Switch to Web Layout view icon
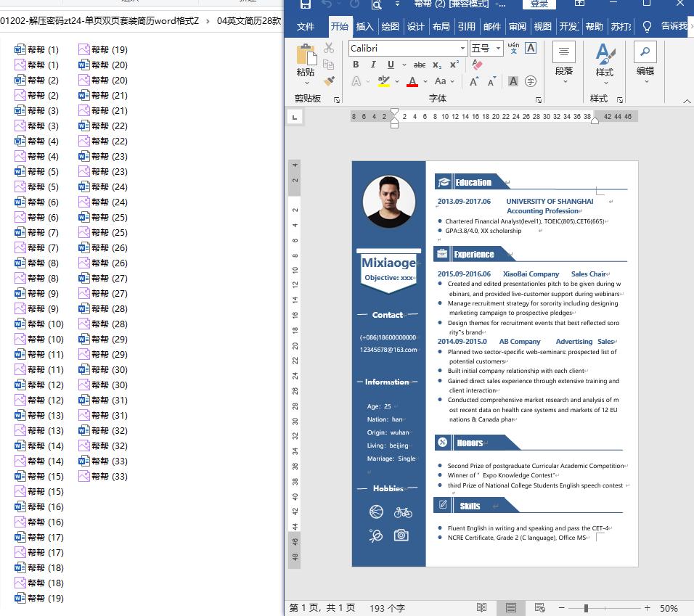The height and width of the screenshot is (616, 694). (x=539, y=607)
